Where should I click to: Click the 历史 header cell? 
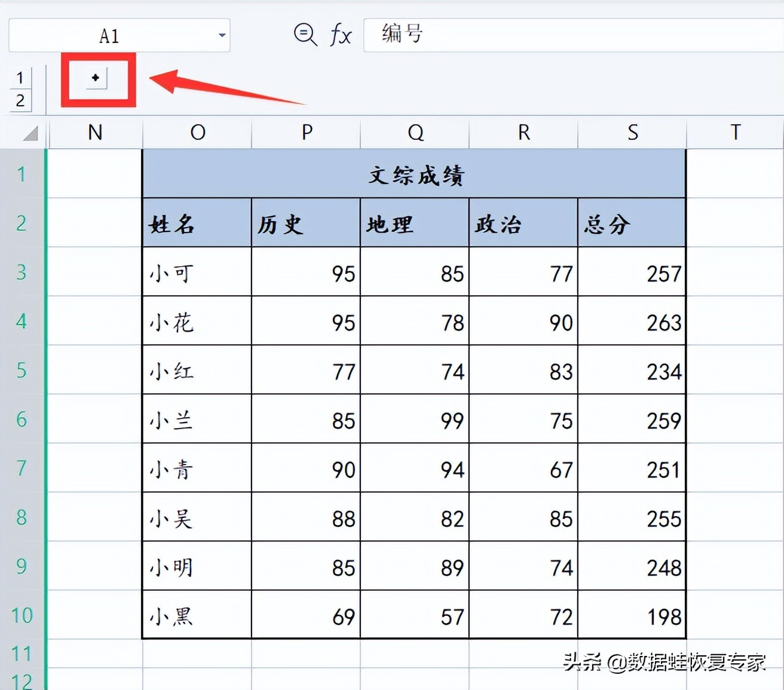coord(306,223)
